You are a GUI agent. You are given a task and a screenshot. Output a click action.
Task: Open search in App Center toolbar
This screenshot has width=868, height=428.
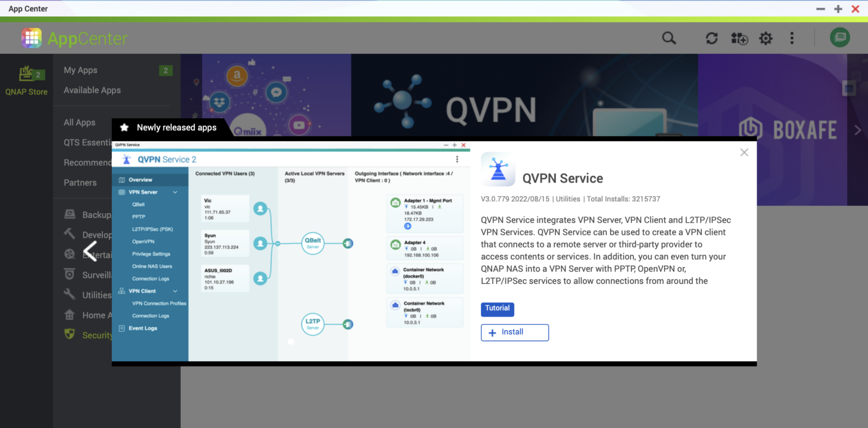(669, 38)
